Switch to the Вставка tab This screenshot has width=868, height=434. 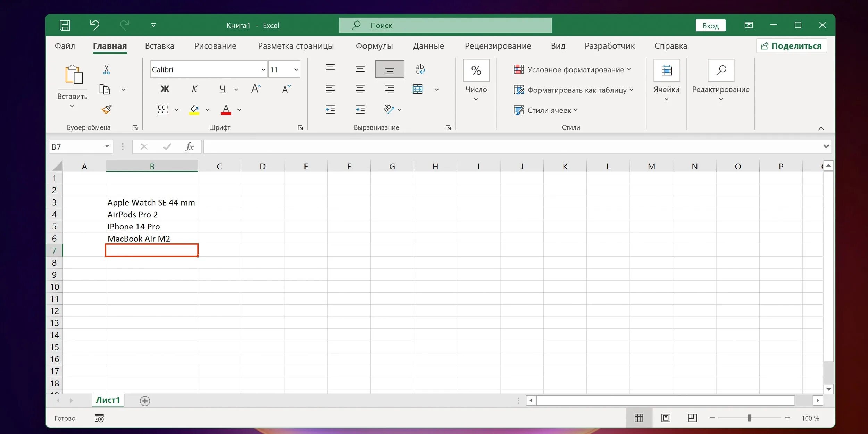(159, 46)
